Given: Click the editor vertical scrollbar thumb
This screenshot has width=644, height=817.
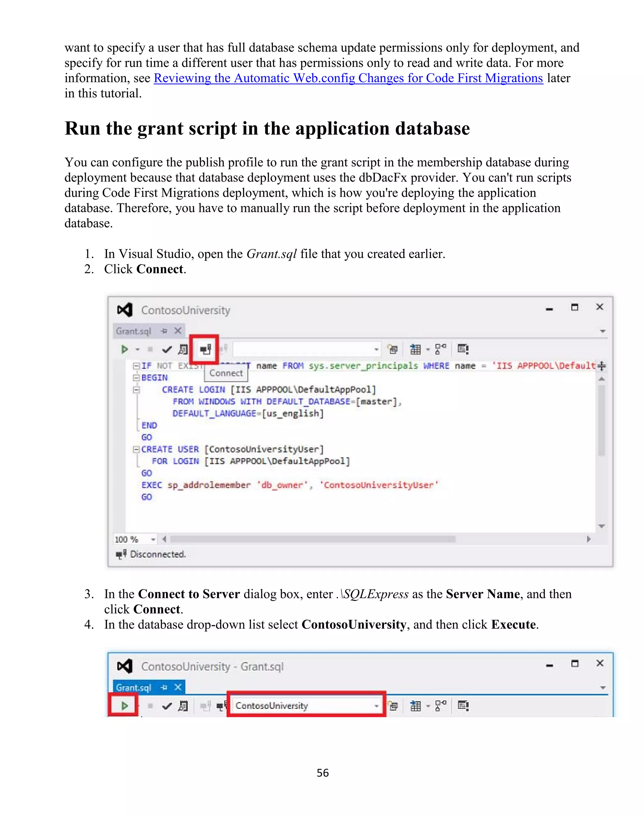Looking at the screenshot, I should click(x=602, y=420).
